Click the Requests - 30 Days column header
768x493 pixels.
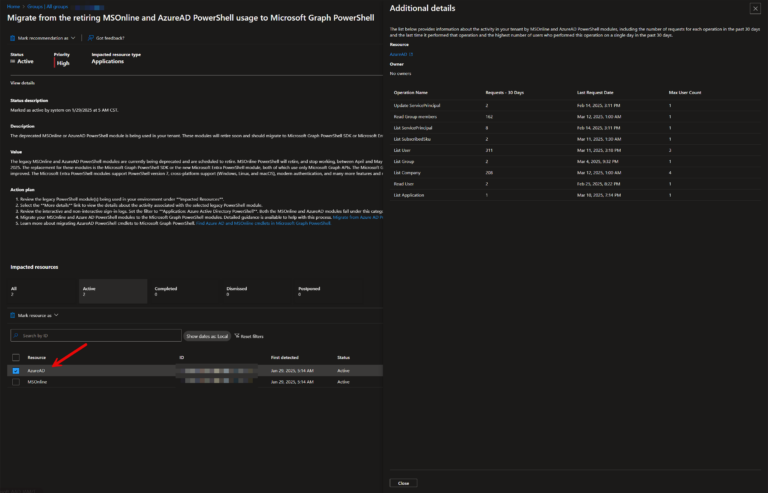coord(504,93)
